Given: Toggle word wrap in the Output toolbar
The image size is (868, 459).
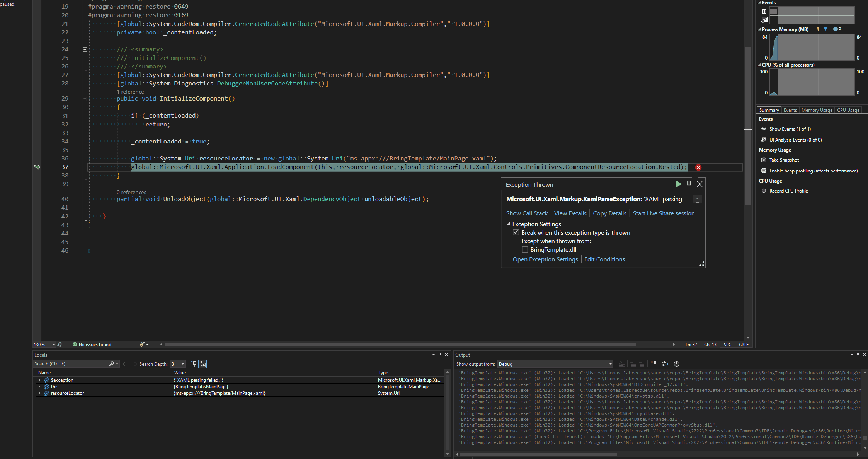Looking at the screenshot, I should [x=665, y=364].
